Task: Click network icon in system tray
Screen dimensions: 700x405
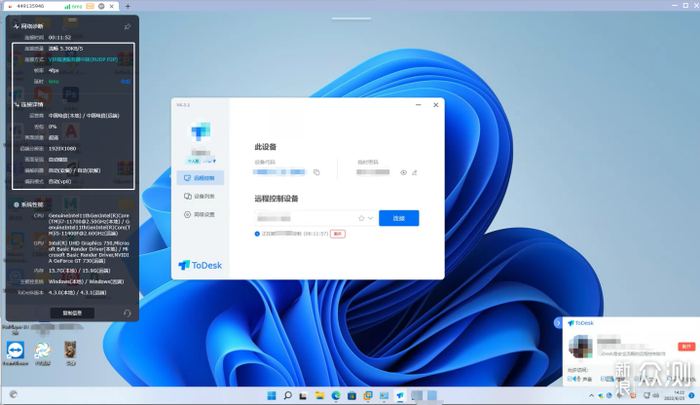Action: (x=646, y=396)
